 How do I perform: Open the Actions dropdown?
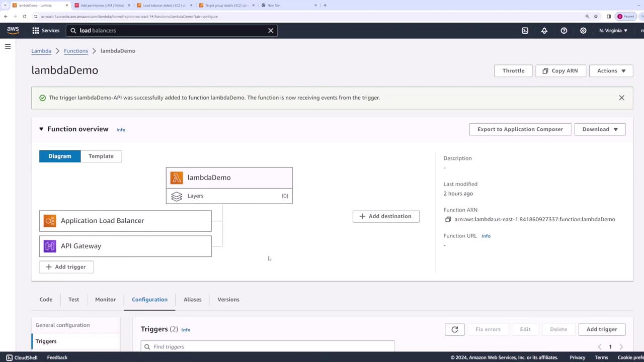[x=611, y=71]
